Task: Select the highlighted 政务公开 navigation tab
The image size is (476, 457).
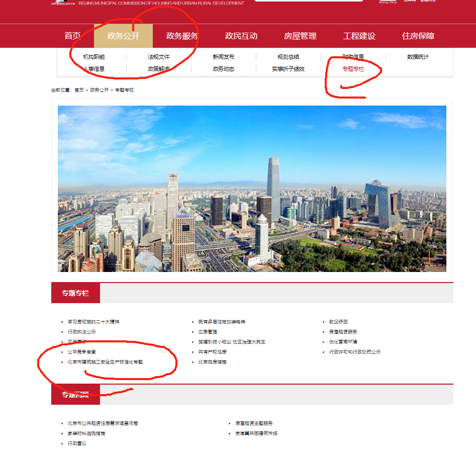Action: [x=123, y=36]
